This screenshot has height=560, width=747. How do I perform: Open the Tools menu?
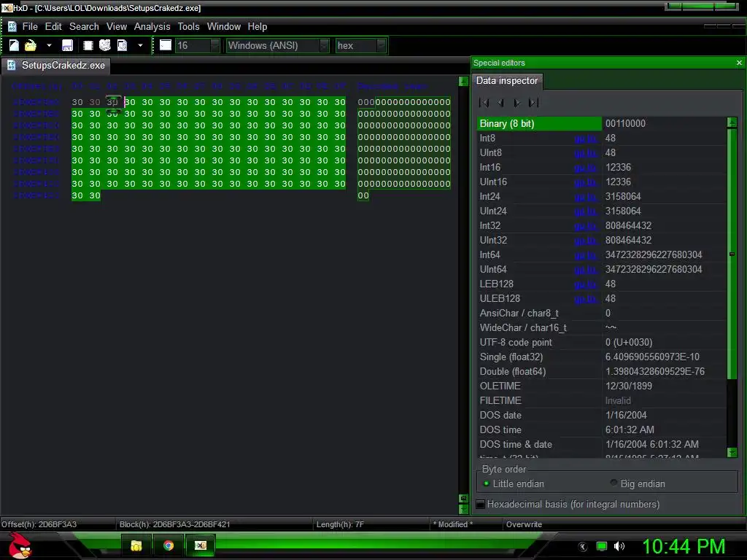[x=188, y=27]
